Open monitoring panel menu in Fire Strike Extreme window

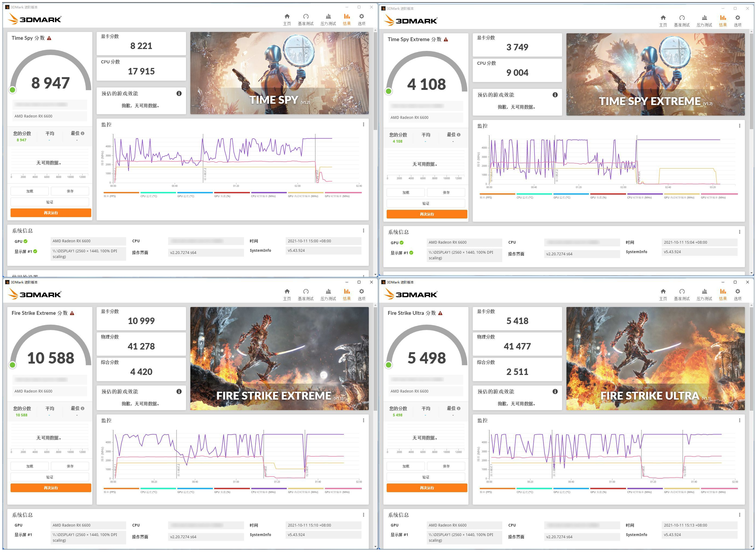click(363, 420)
